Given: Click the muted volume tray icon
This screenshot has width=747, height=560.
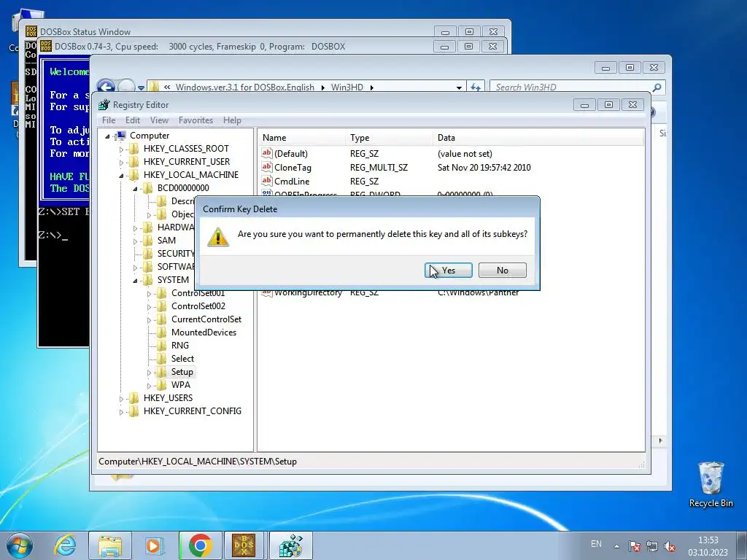Looking at the screenshot, I should (x=670, y=546).
